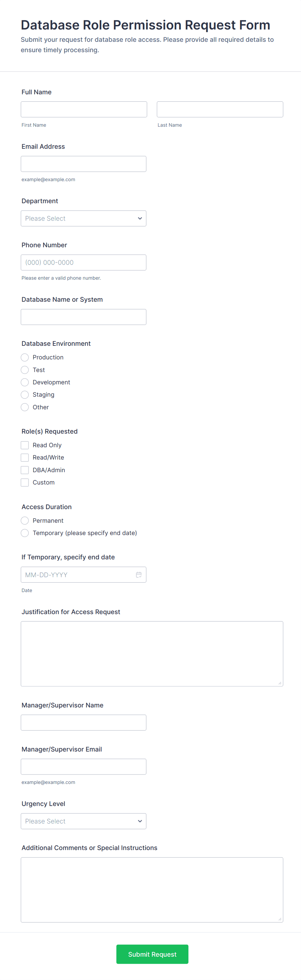The width and height of the screenshot is (301, 980).
Task: Click the Justification for Access Request textarea
Action: pos(152,654)
